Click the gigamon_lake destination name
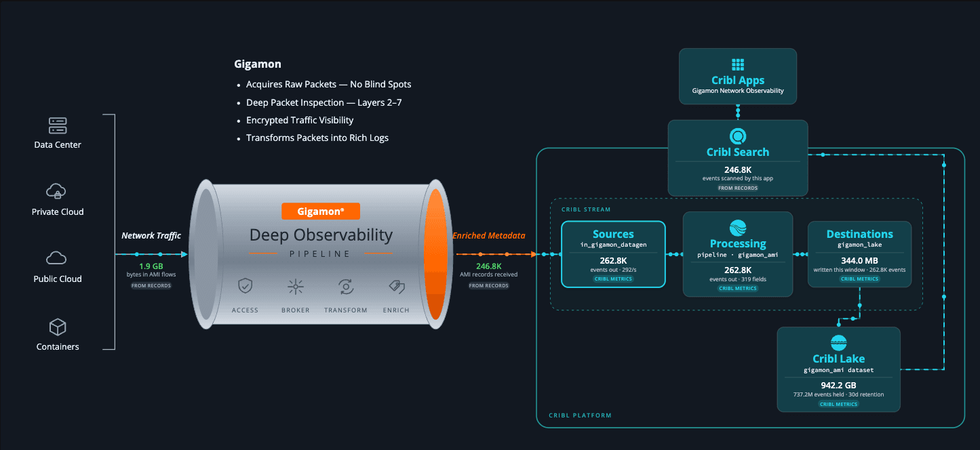 coord(859,245)
